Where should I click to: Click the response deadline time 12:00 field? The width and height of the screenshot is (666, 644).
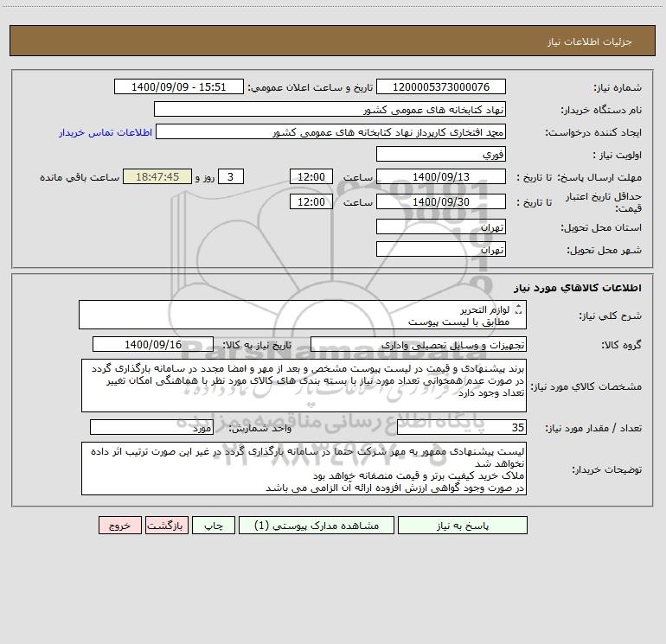pyautogui.click(x=311, y=176)
